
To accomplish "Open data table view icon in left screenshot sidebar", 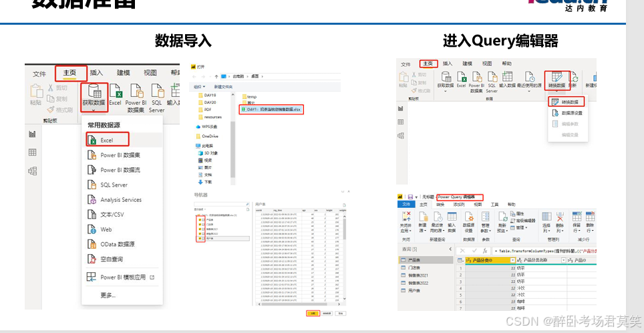I will click(33, 152).
